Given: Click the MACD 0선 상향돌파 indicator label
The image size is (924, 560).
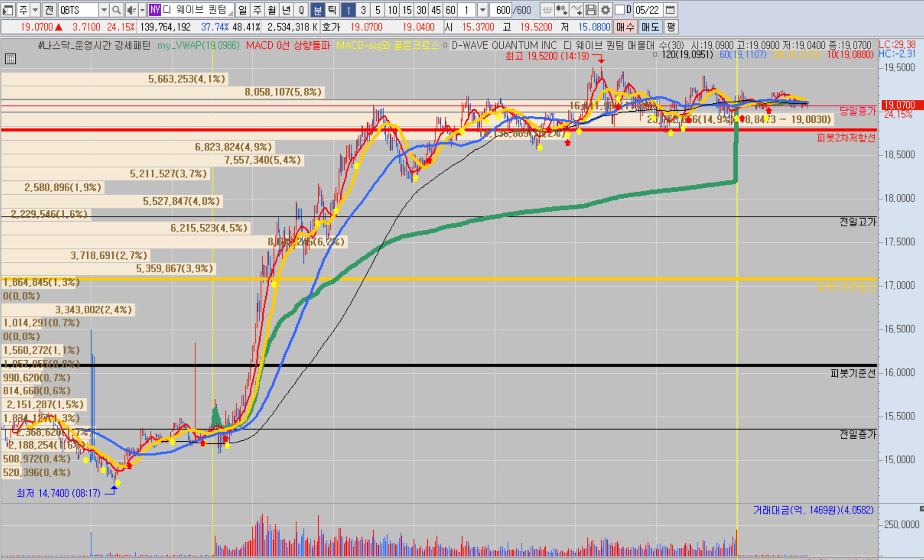Looking at the screenshot, I should pos(288,45).
